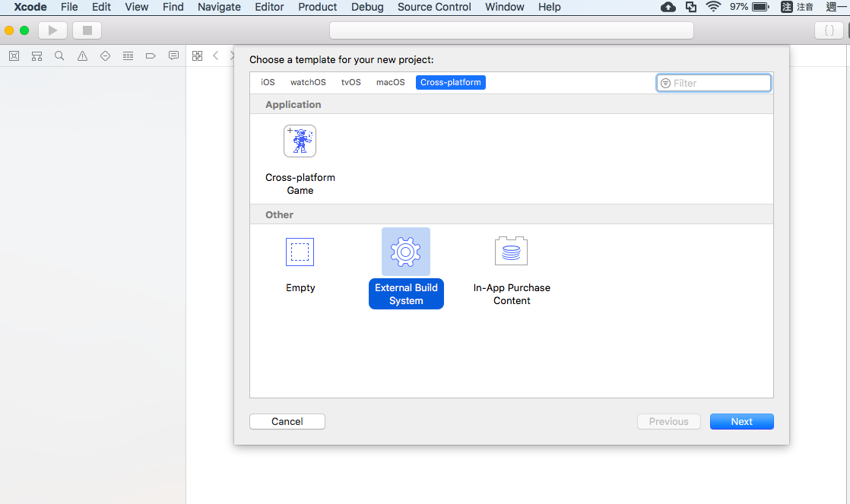Switch to the macOS tab

pos(390,82)
